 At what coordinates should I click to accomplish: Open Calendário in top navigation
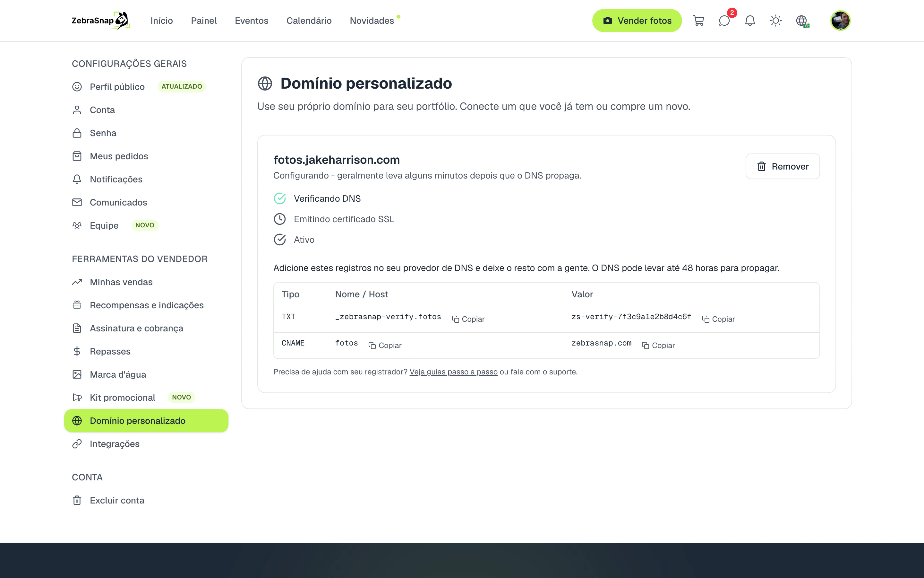309,21
